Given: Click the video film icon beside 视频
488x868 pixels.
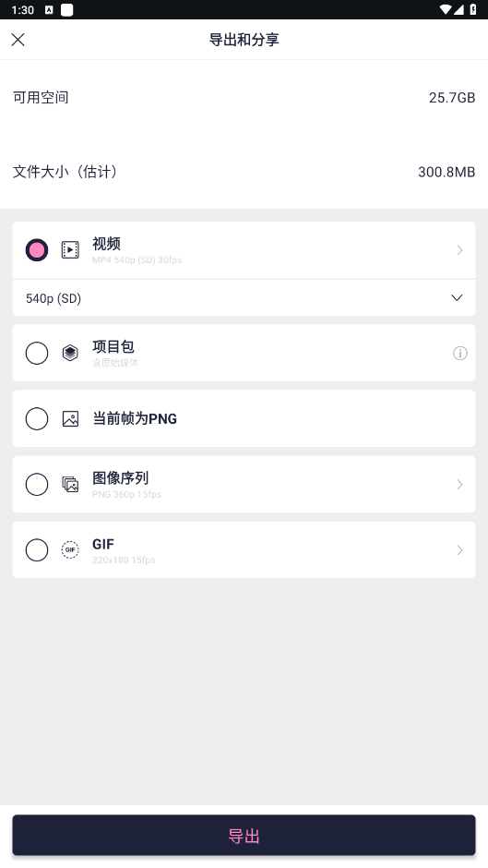Looking at the screenshot, I should pos(70,250).
